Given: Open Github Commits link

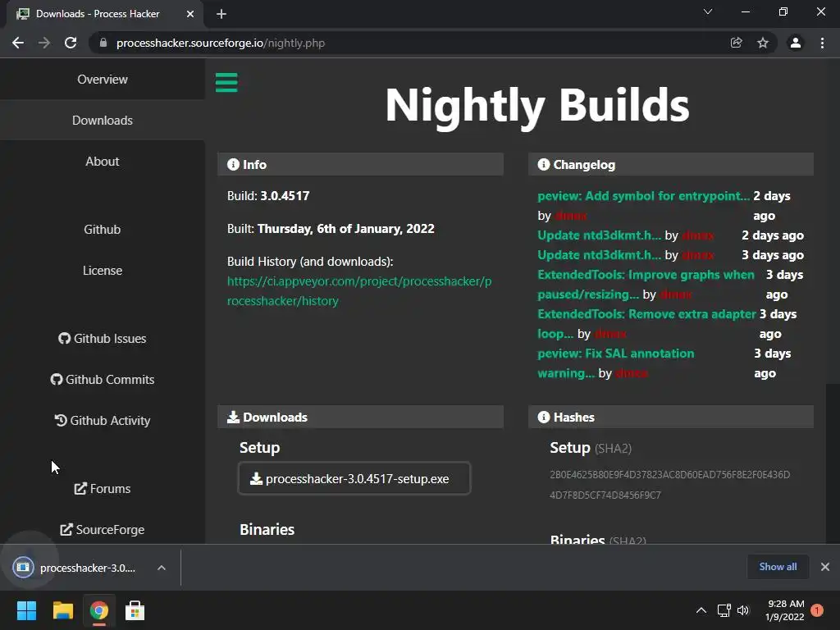Looking at the screenshot, I should point(103,379).
